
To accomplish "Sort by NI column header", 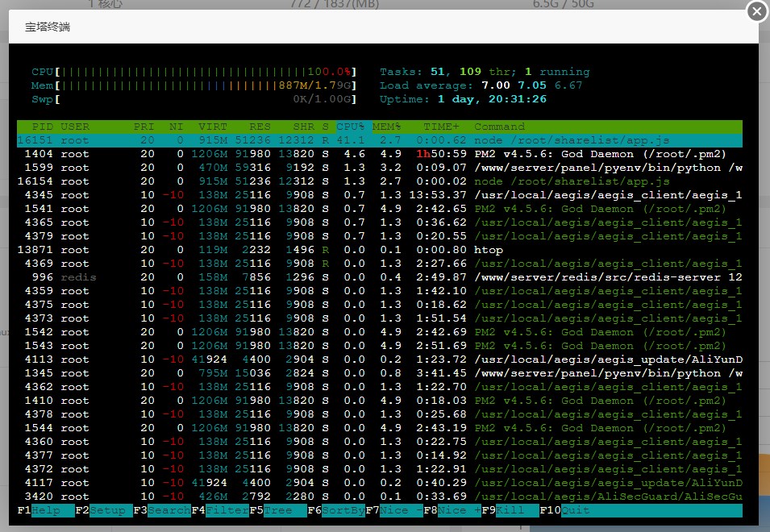I will pyautogui.click(x=177, y=127).
